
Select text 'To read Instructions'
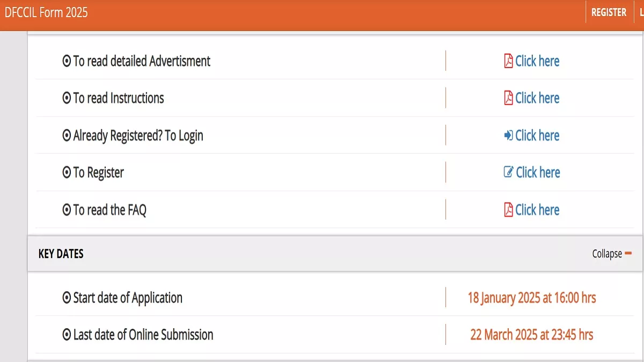point(119,98)
